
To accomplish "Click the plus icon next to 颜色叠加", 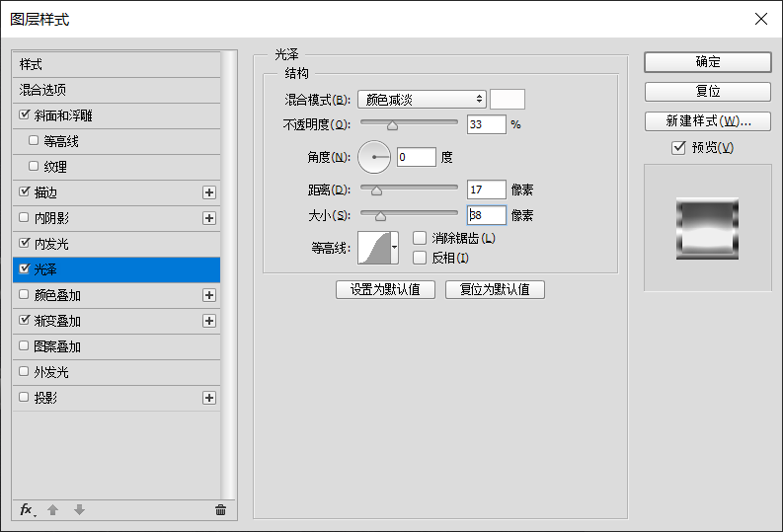I will 209,295.
